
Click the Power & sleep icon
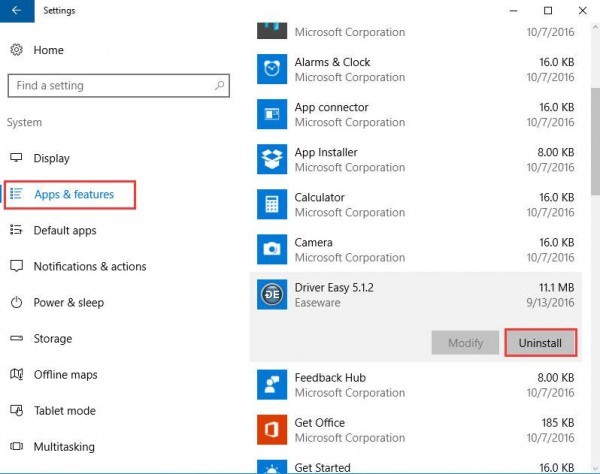pyautogui.click(x=16, y=302)
